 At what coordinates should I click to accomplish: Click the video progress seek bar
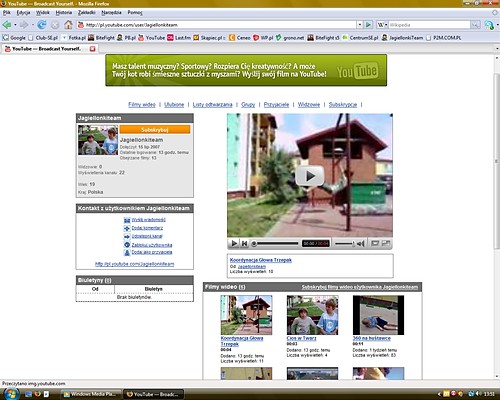point(275,244)
